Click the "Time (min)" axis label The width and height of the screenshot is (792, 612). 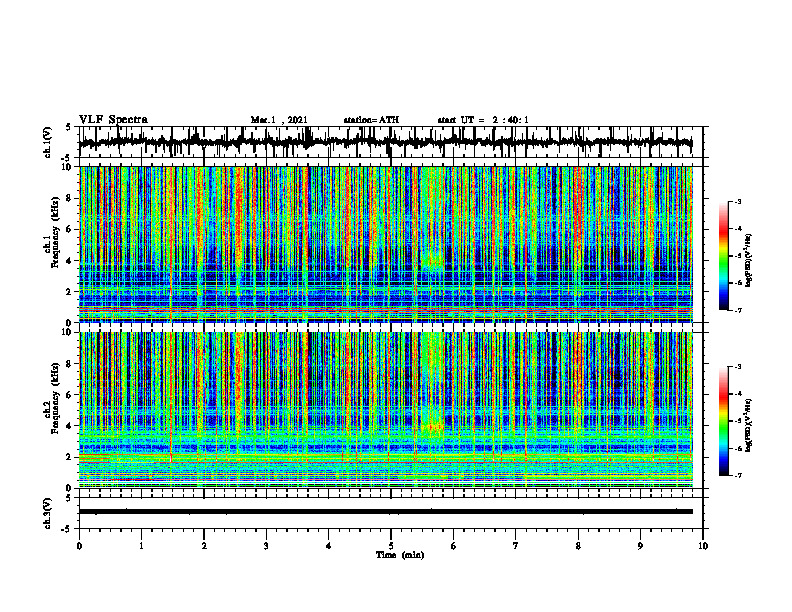(x=400, y=555)
